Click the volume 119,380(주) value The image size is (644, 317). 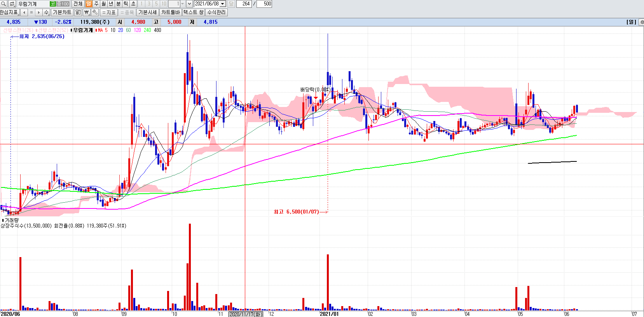click(x=95, y=22)
